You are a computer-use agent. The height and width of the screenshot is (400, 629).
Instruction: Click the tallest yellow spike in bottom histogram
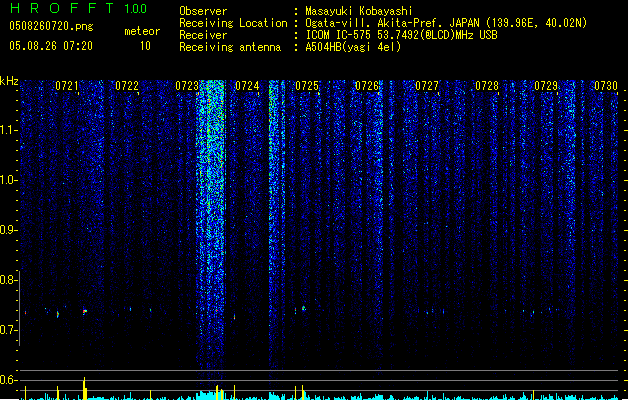point(85,388)
